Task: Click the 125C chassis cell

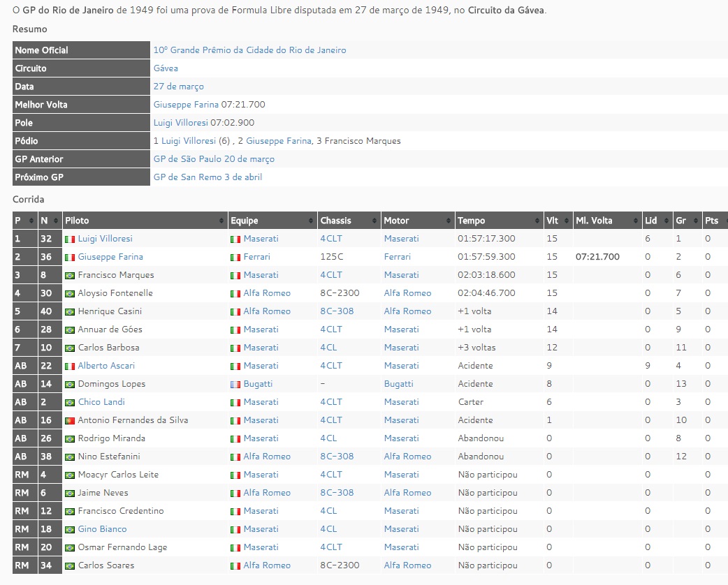Action: (332, 256)
